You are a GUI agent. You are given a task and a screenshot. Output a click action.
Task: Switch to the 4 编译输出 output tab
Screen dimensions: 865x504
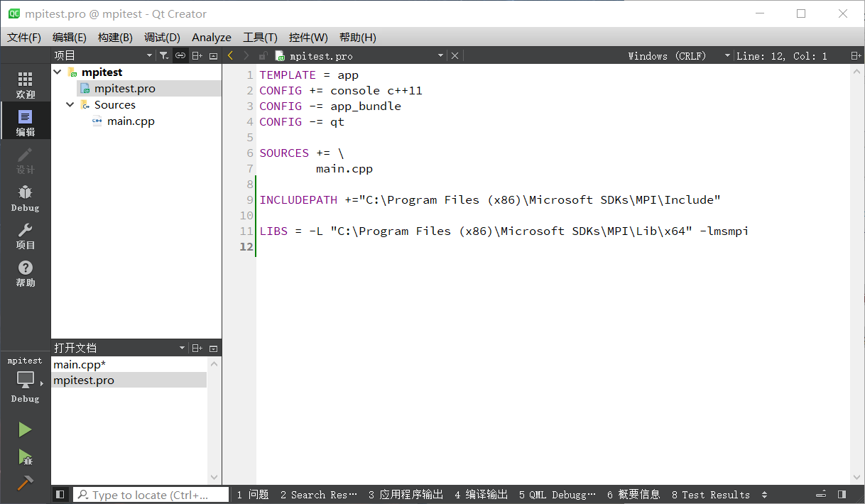pos(481,495)
